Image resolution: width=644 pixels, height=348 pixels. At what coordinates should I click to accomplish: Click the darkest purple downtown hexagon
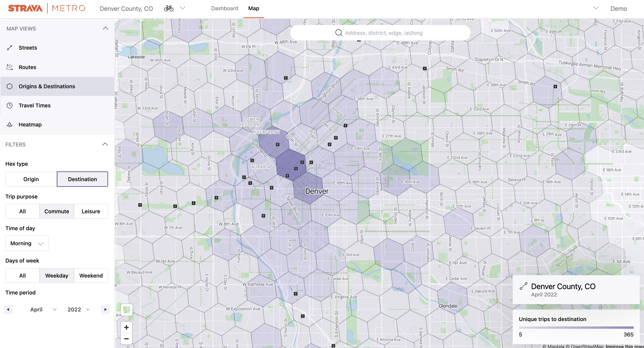tap(291, 165)
